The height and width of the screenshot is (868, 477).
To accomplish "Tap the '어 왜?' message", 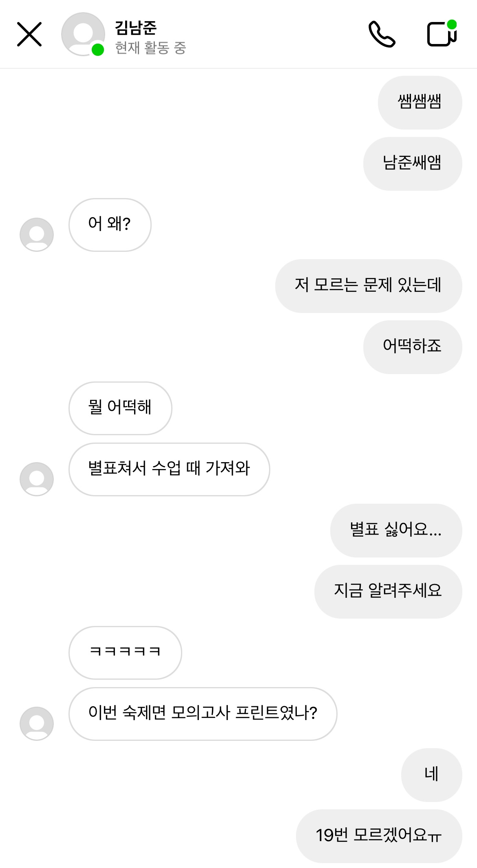I will [110, 225].
